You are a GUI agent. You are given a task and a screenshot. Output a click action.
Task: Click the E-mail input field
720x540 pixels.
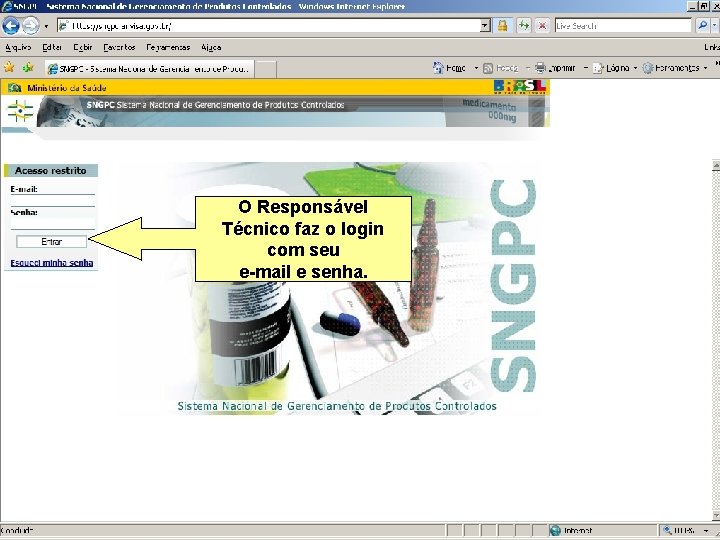coord(52,201)
